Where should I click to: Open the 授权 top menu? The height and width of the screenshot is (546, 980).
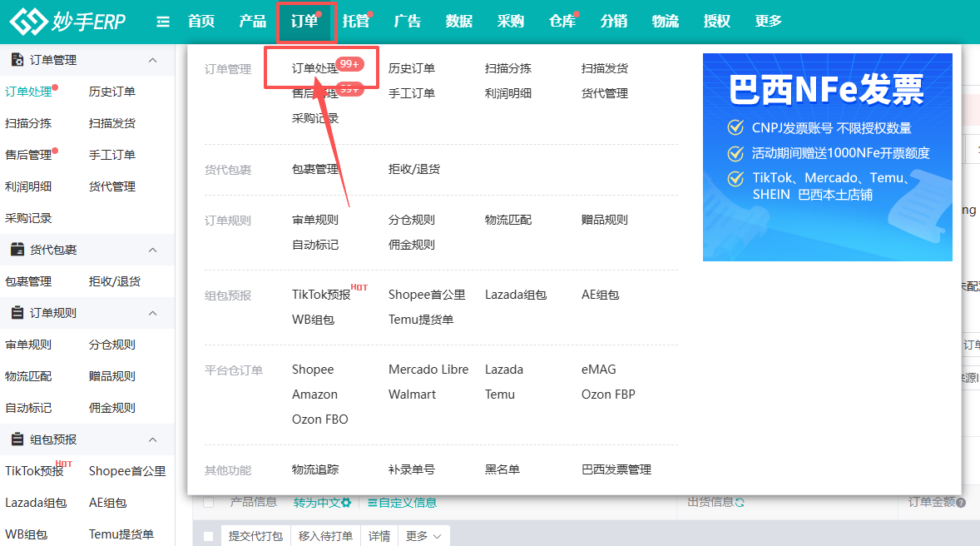click(717, 22)
